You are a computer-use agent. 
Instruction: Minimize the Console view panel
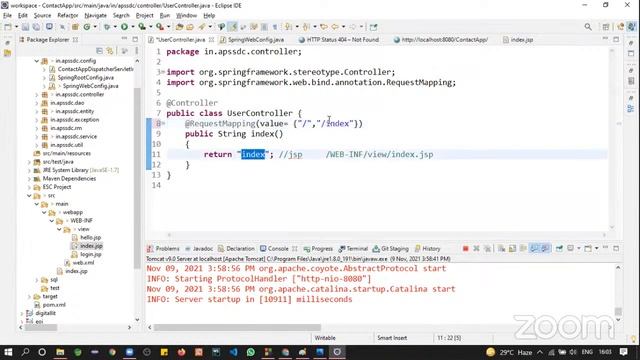(606, 248)
